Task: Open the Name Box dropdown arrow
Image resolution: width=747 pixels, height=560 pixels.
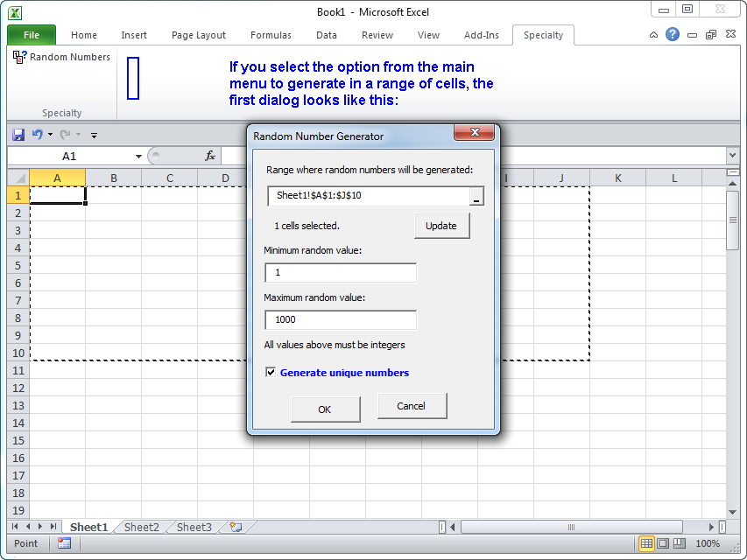Action: (x=138, y=157)
